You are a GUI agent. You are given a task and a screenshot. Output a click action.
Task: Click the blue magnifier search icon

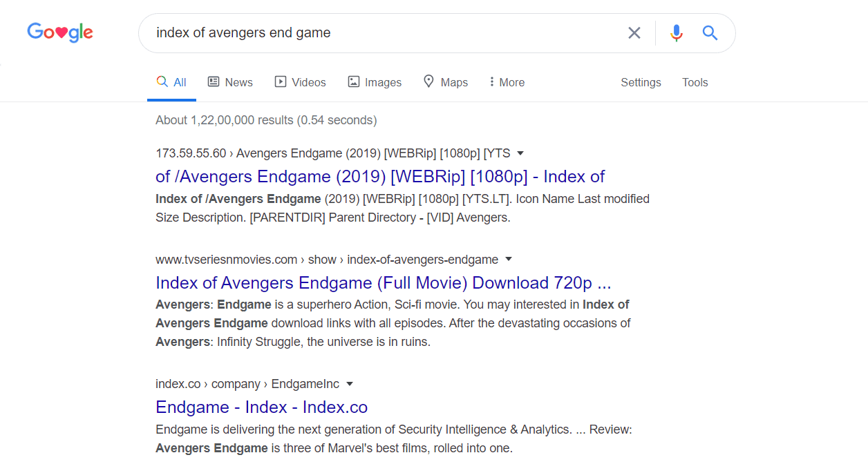click(x=710, y=33)
